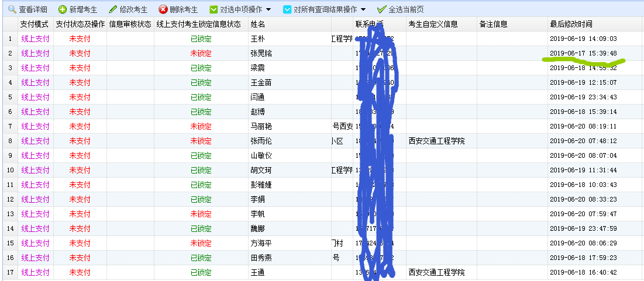Screen dimensions: 644x281
Task: Click the 未锁定 status in row 2
Action: pos(201,53)
